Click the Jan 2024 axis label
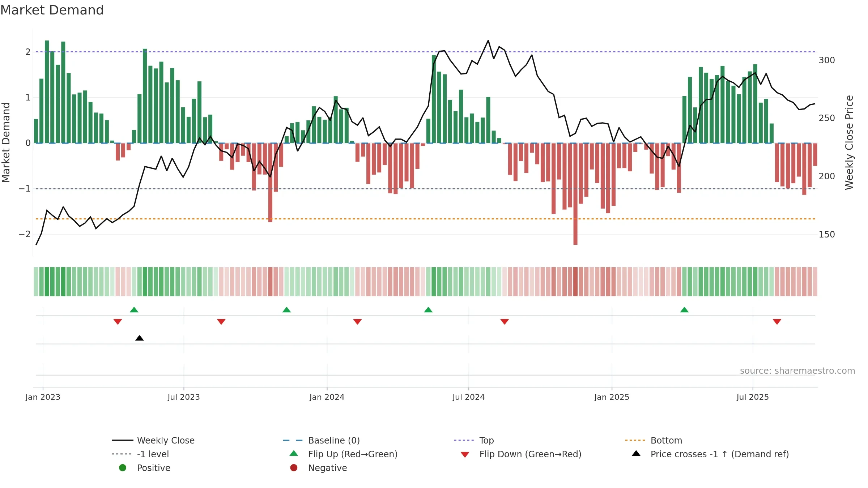Image resolution: width=868 pixels, height=488 pixels. 327,397
